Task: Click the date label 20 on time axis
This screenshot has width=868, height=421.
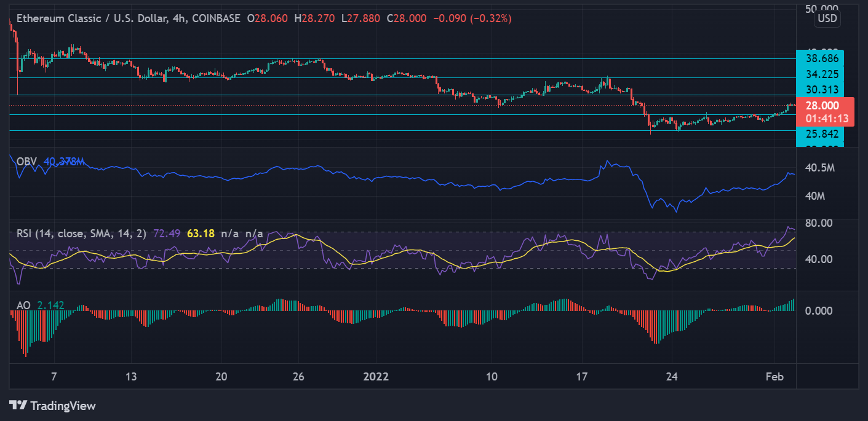Action: pos(222,377)
